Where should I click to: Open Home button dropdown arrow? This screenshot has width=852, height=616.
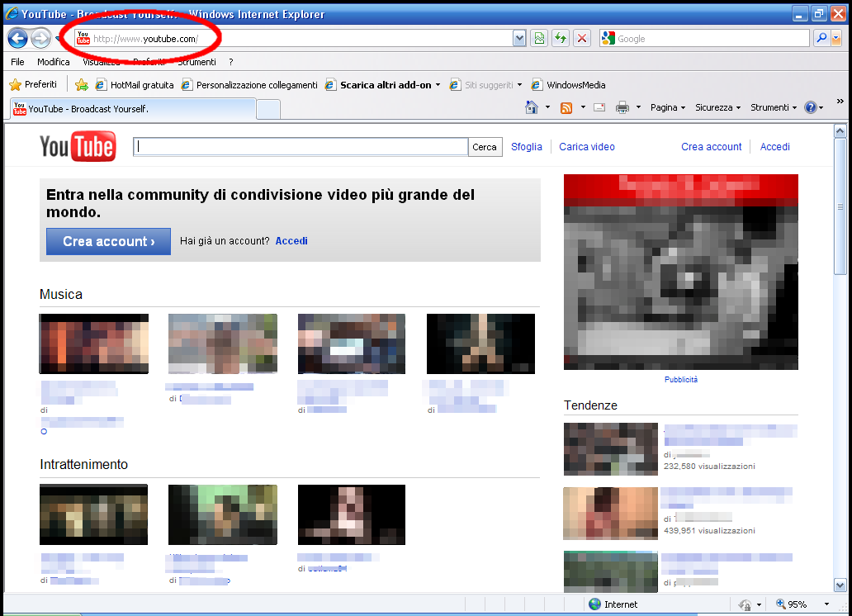[547, 107]
